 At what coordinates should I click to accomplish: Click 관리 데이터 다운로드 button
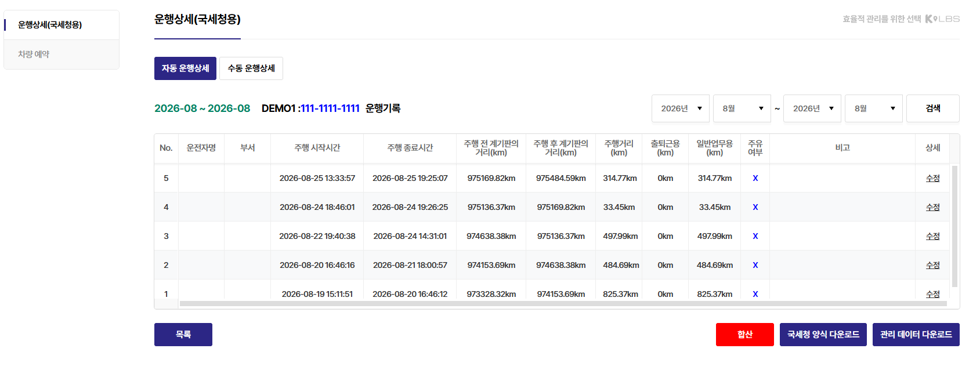pos(916,335)
